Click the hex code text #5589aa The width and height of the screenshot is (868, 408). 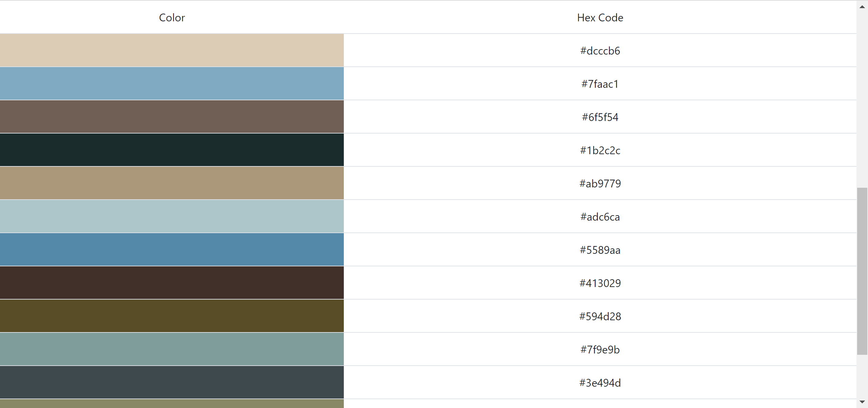(600, 250)
